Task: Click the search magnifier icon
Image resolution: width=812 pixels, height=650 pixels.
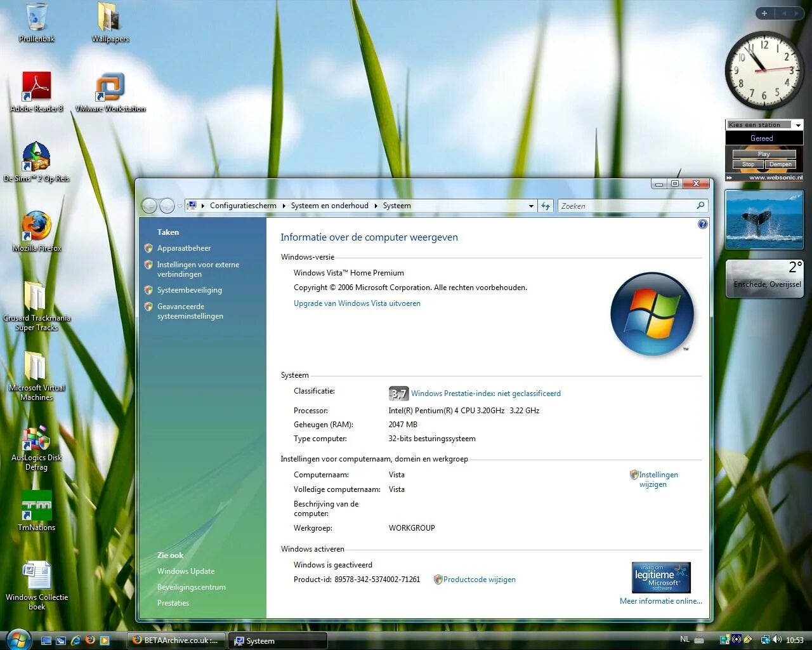Action: click(700, 206)
